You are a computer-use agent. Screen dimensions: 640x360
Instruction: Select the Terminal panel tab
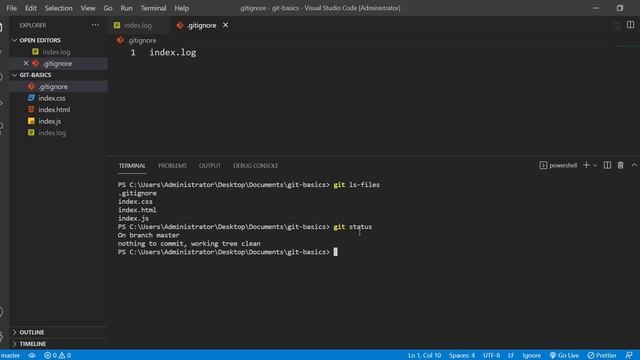click(132, 166)
